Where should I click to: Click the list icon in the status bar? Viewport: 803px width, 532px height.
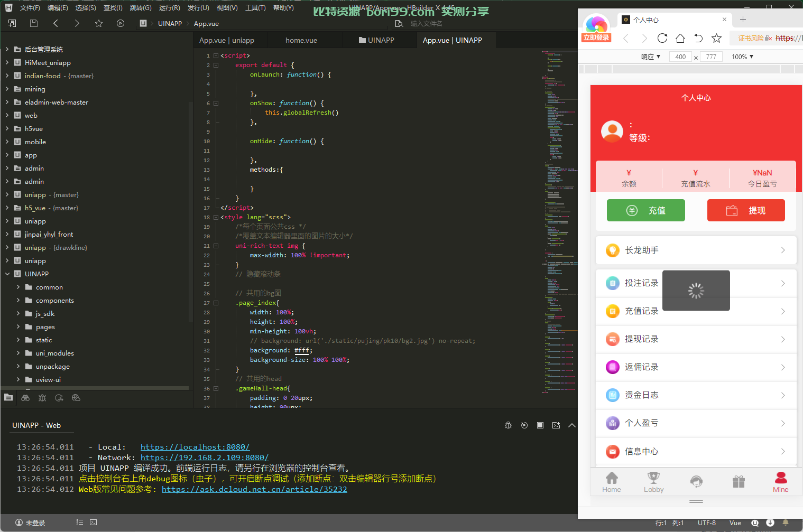tap(80, 522)
